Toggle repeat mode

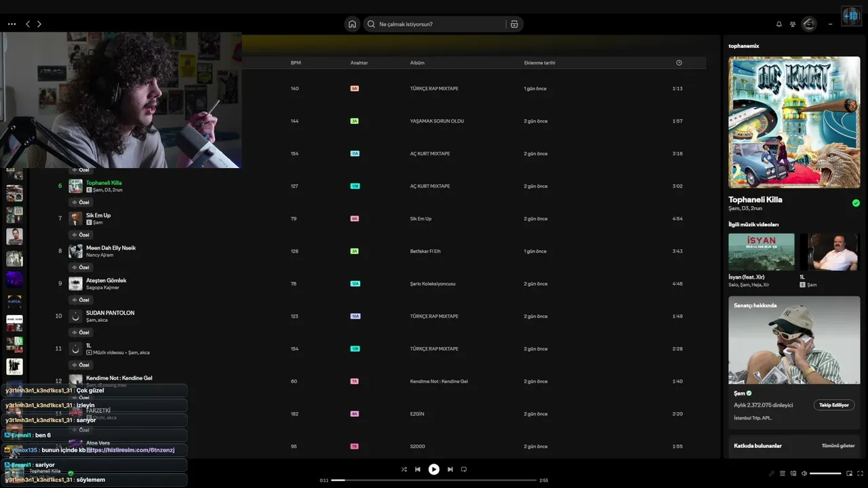coord(464,469)
